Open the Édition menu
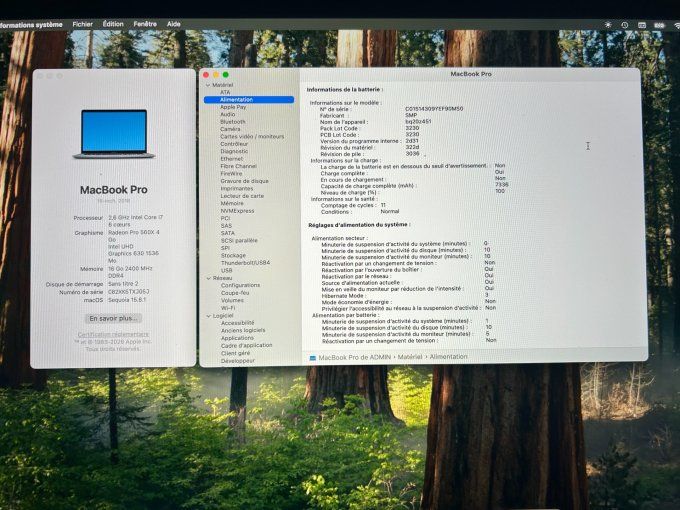The height and width of the screenshot is (510, 680). pos(113,24)
